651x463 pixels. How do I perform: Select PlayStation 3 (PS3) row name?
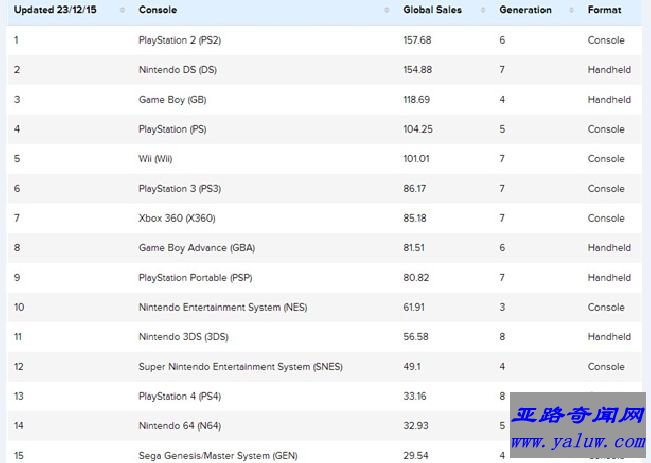[180, 189]
